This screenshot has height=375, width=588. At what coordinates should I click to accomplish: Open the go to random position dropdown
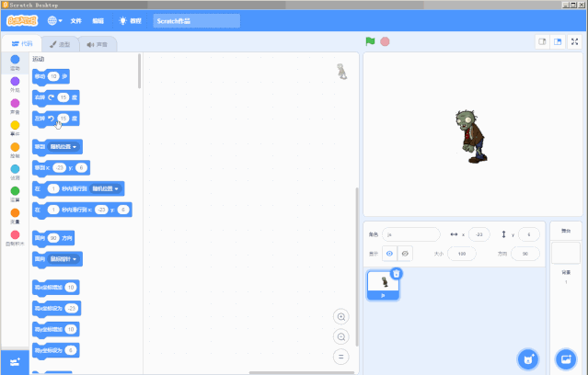pyautogui.click(x=63, y=146)
